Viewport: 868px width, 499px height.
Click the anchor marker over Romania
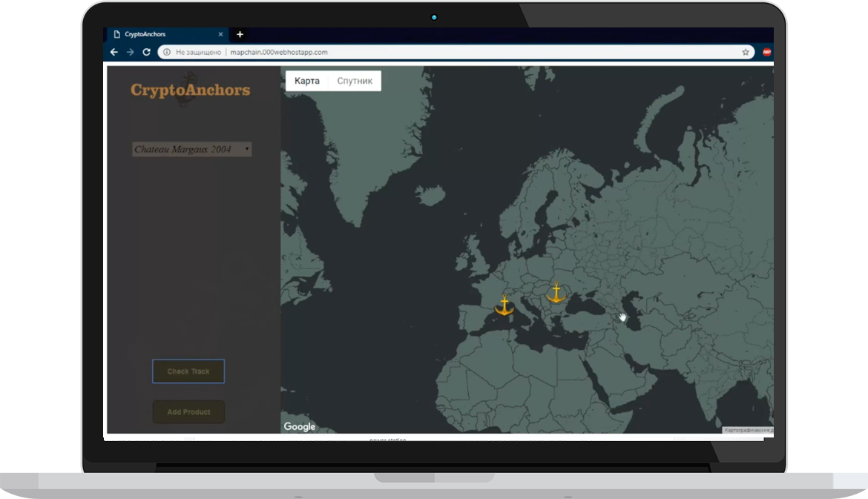(x=556, y=293)
